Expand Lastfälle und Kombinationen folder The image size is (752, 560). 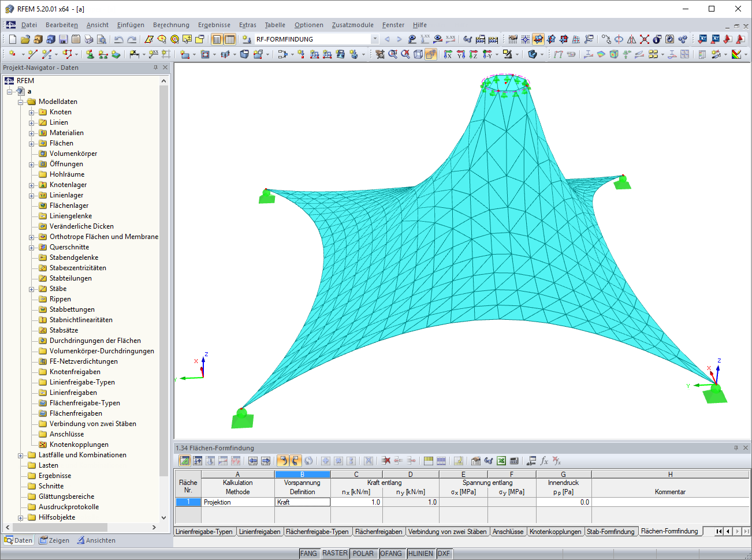point(21,456)
